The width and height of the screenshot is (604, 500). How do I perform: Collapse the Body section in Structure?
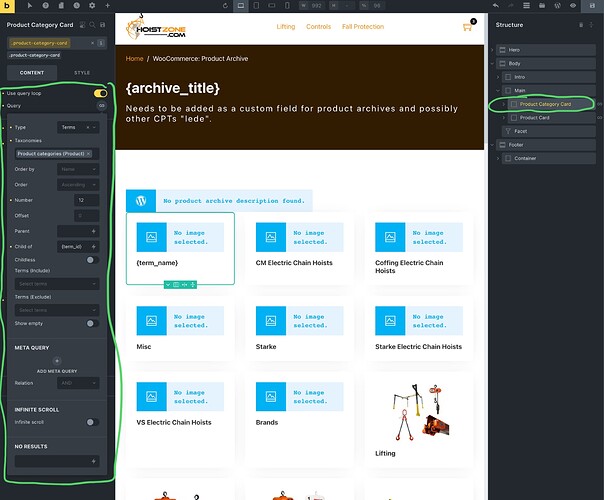pos(492,64)
